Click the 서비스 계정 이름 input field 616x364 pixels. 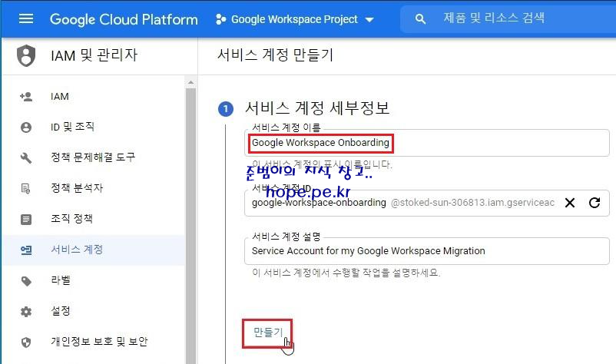point(426,143)
